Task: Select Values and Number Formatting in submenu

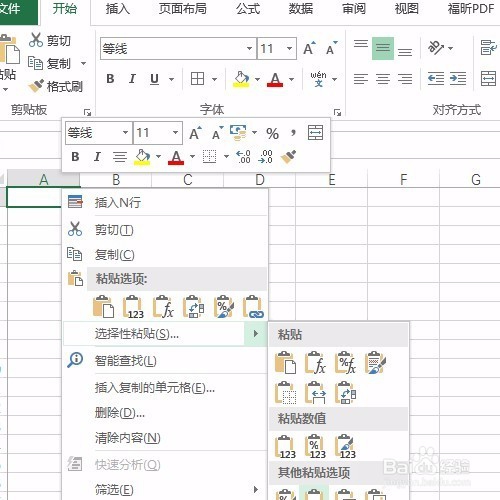Action: tap(316, 447)
